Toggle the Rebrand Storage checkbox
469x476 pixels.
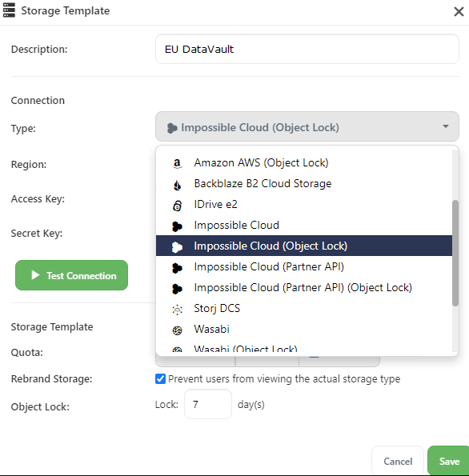[160, 379]
